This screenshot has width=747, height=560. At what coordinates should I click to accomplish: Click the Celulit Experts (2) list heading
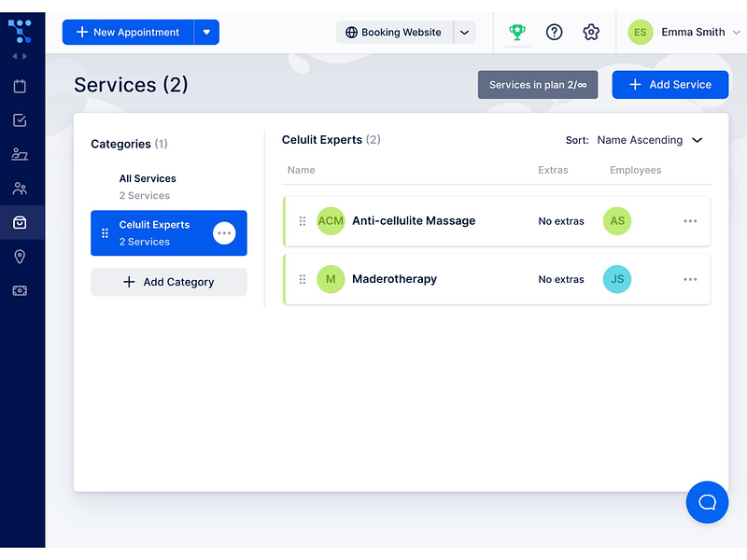point(331,139)
